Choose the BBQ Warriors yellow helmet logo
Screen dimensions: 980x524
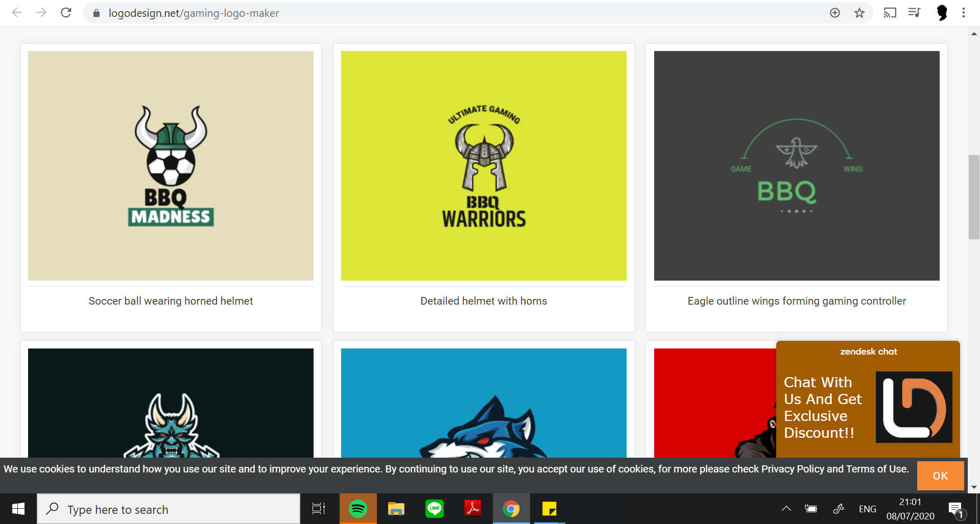click(484, 166)
